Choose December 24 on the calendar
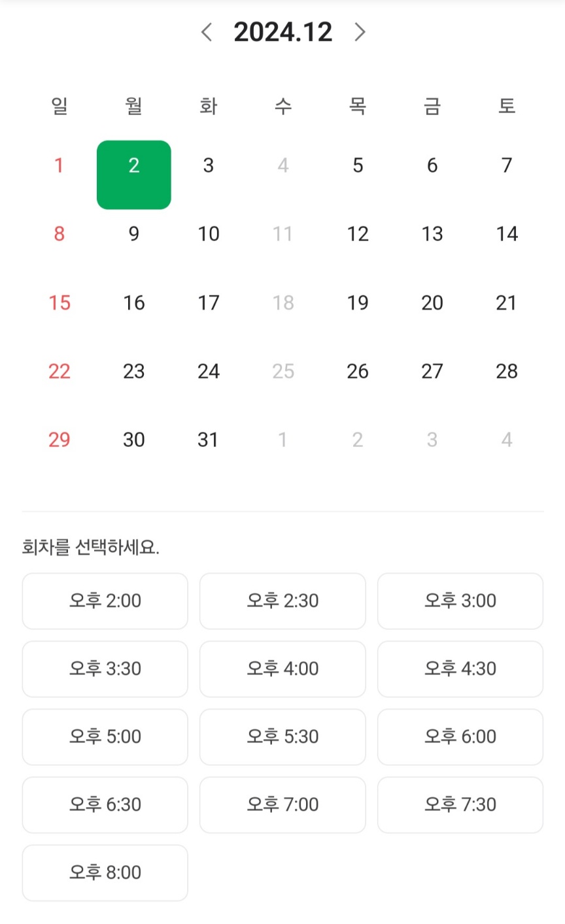565x924 pixels. [209, 371]
